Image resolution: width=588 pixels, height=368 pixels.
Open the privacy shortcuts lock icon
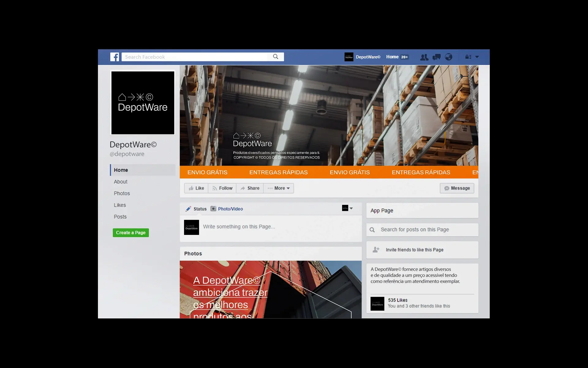tap(468, 57)
